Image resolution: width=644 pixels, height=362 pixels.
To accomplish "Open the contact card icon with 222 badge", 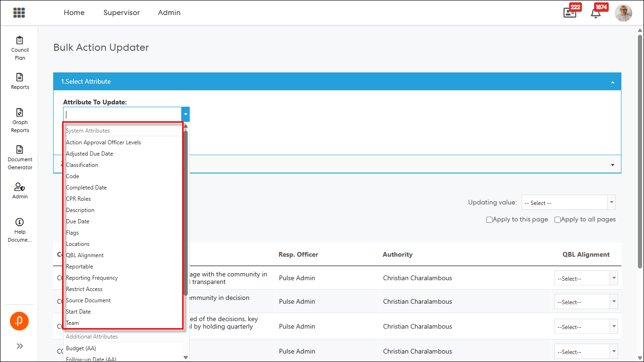I will [570, 13].
